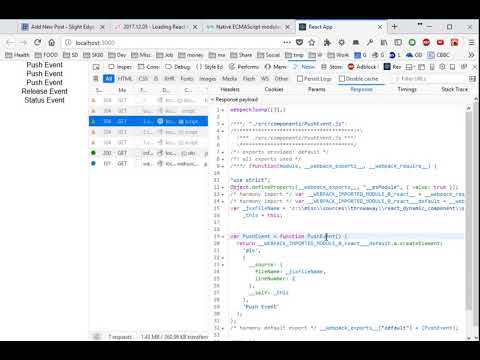Image resolution: width=480 pixels, height=360 pixels.
Task: Open the money bookmarks folder
Action: pyautogui.click(x=191, y=55)
